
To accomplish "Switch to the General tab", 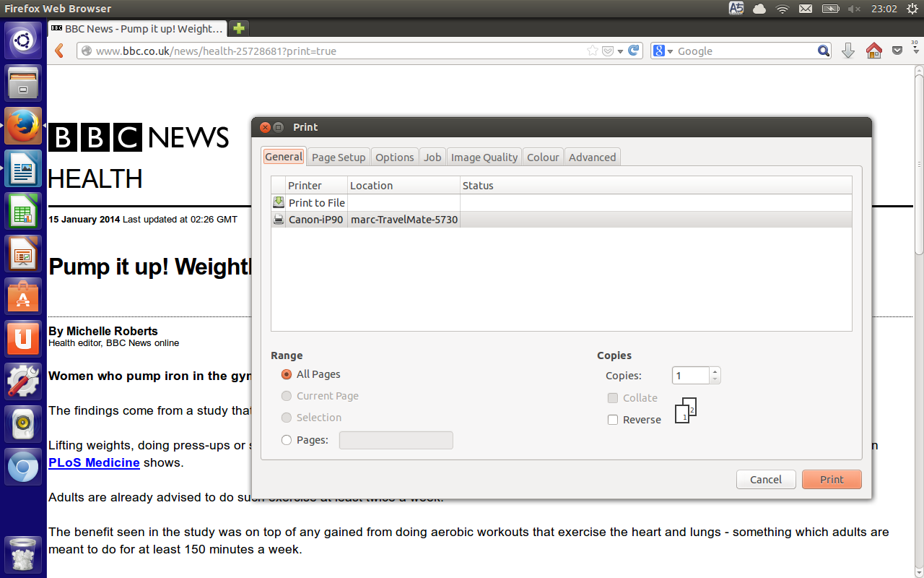I will tap(284, 157).
